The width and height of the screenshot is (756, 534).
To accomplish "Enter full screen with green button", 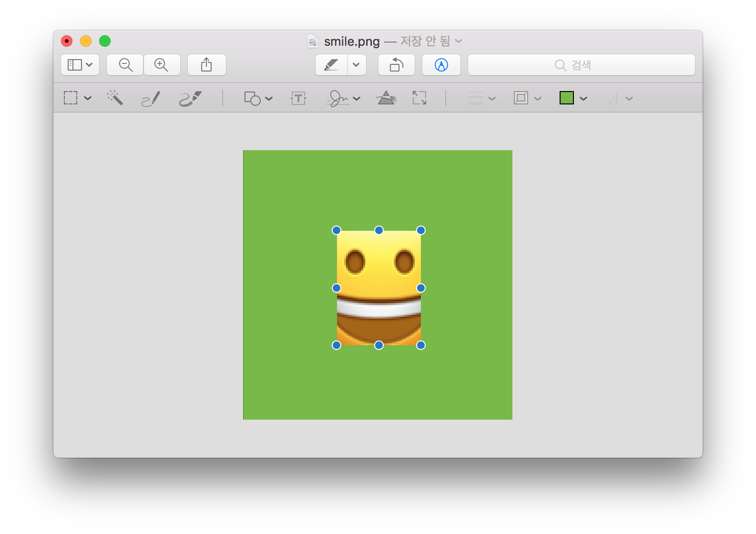I will [x=105, y=41].
